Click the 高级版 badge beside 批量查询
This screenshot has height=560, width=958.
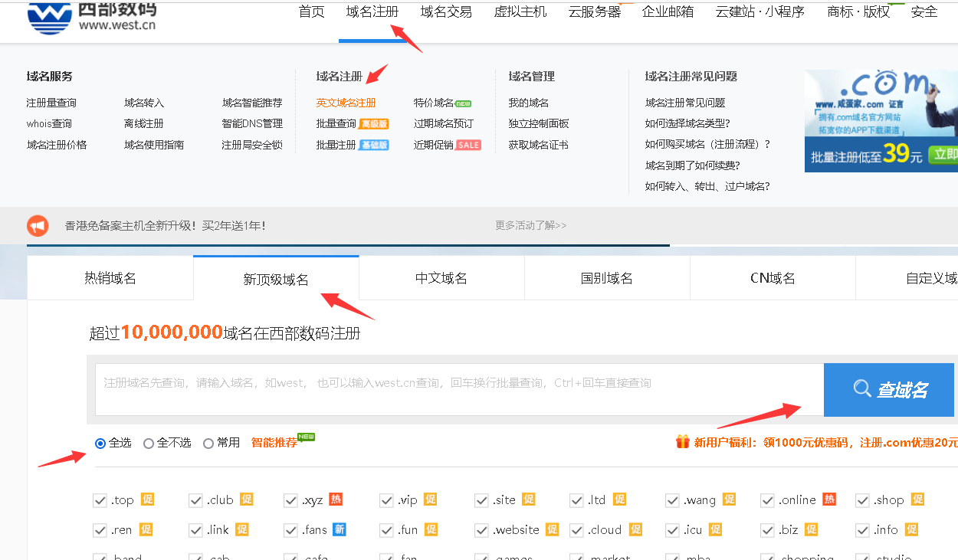(374, 124)
